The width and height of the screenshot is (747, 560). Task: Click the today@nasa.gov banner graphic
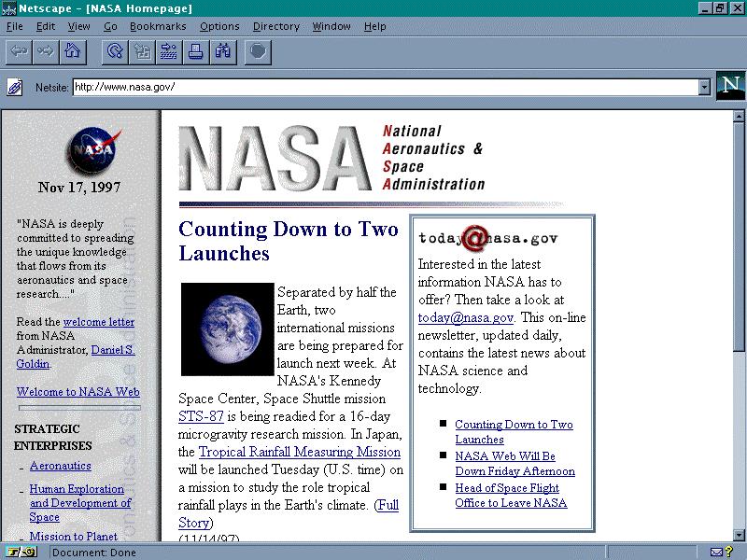pyautogui.click(x=487, y=238)
